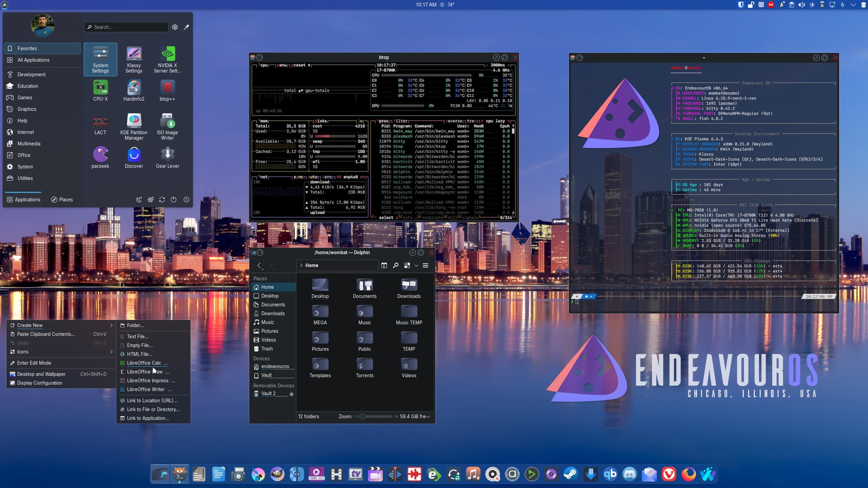Viewport: 868px width, 488px height.
Task: Select the Music TEMP folder
Action: [x=409, y=315]
